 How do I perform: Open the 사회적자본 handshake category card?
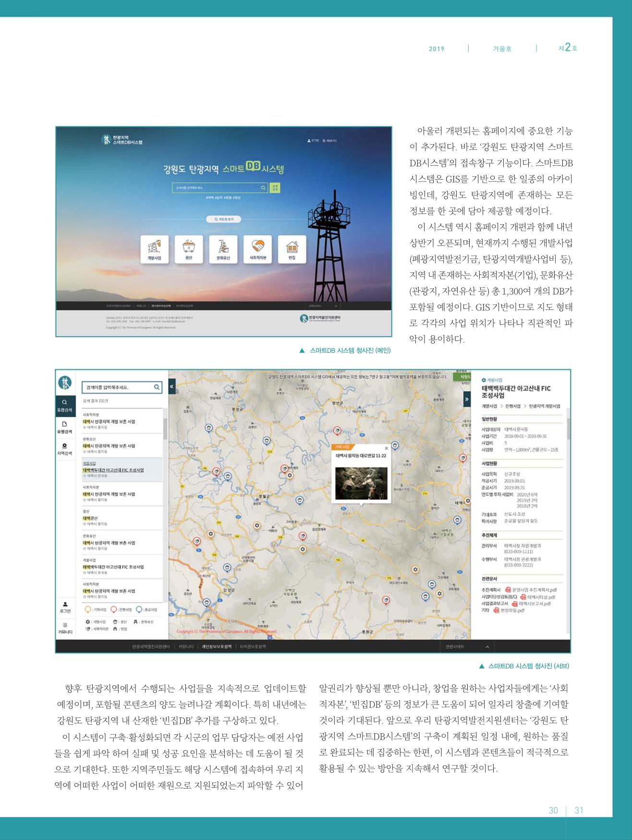[x=257, y=249]
